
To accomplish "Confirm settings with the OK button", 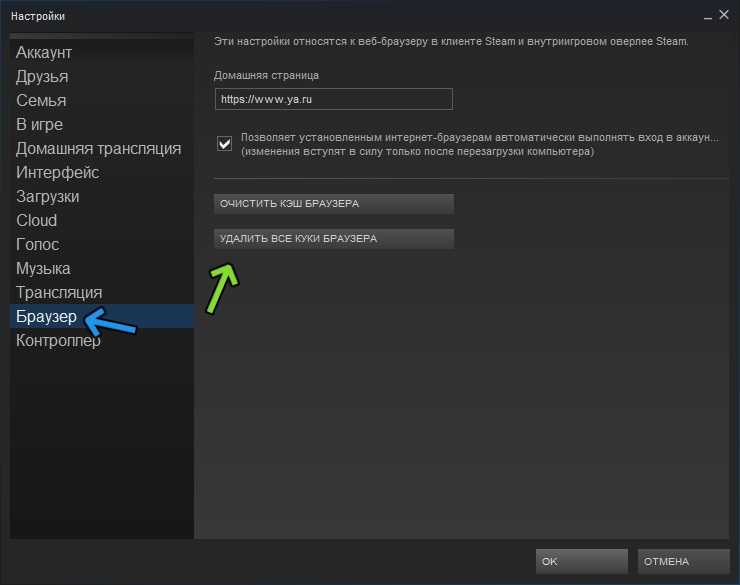I will point(581,561).
